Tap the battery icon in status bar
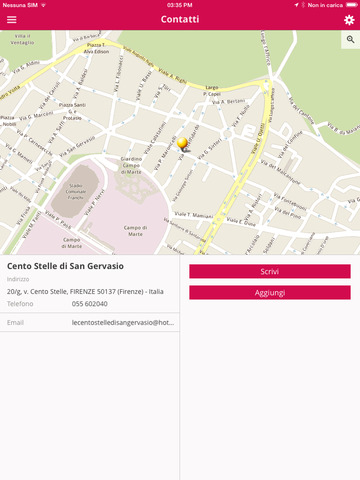Viewport: 360px width, 480px height. [352, 5]
